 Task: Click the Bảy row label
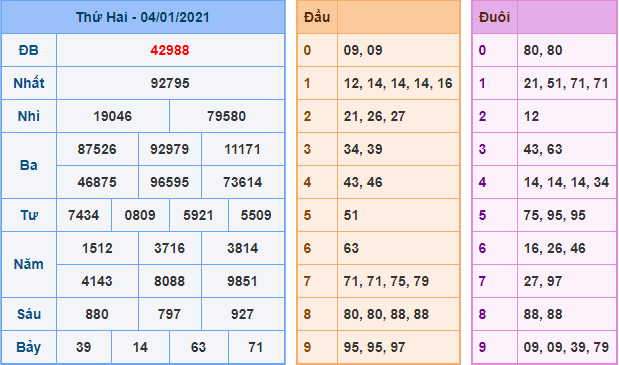(29, 347)
